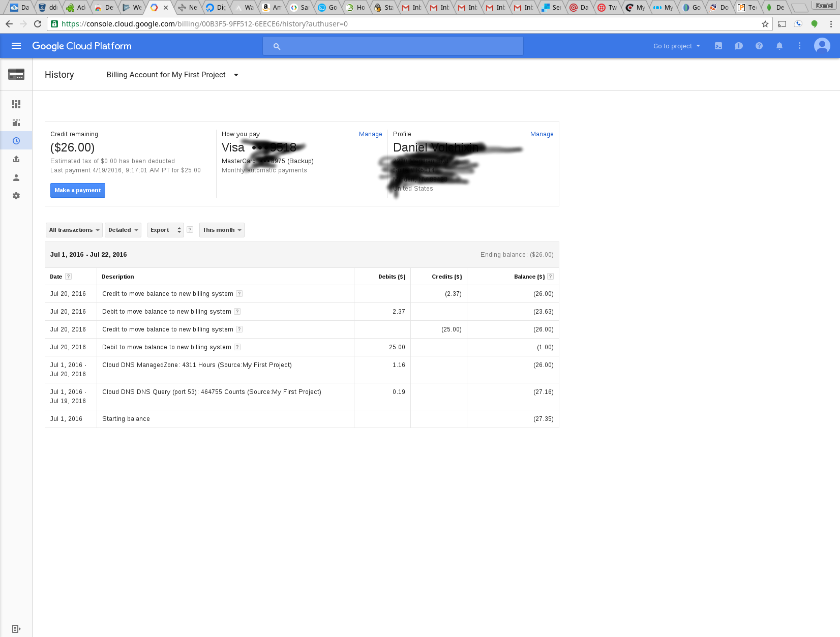The image size is (840, 637).
Task: Bookmark this page with the star icon
Action: click(765, 24)
